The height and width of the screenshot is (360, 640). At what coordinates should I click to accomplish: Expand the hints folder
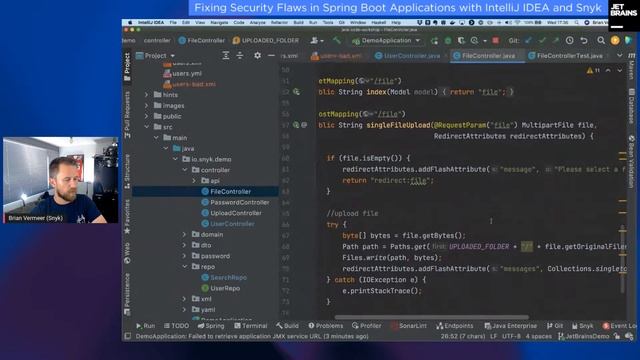(x=147, y=95)
